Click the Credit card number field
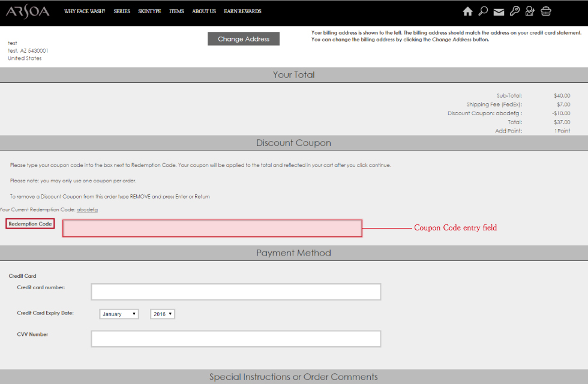This screenshot has width=588, height=384. click(x=236, y=292)
